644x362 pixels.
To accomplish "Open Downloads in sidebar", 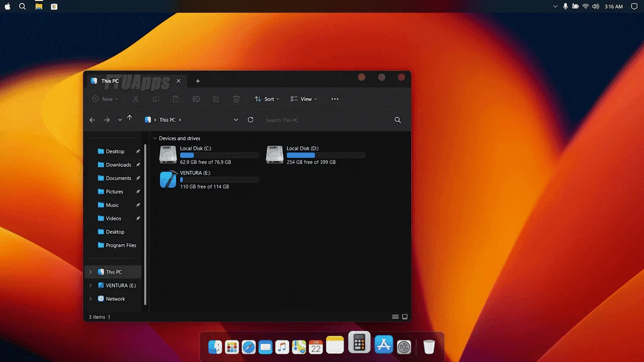I will [x=118, y=165].
